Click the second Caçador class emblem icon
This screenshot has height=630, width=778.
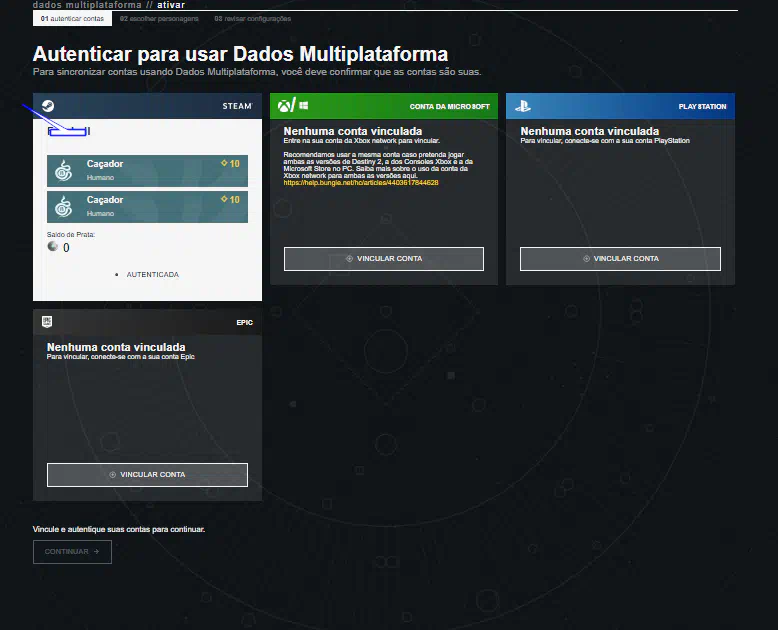[63, 207]
